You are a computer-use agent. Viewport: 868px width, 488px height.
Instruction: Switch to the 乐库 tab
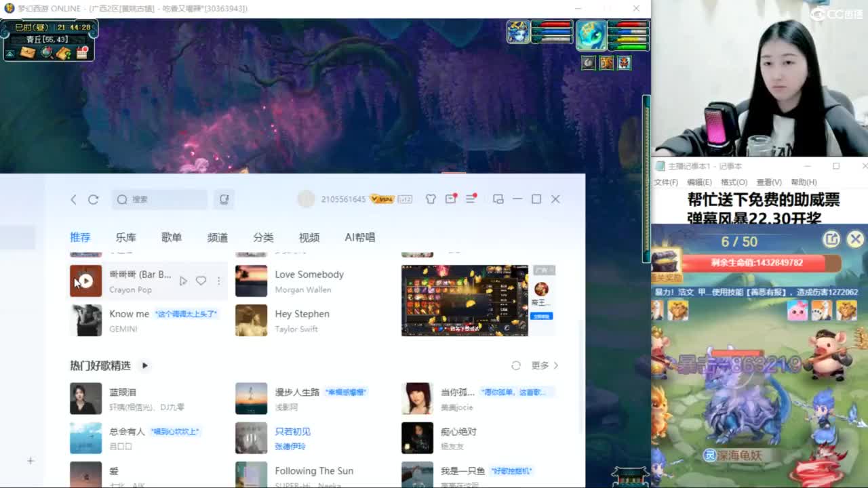click(125, 237)
